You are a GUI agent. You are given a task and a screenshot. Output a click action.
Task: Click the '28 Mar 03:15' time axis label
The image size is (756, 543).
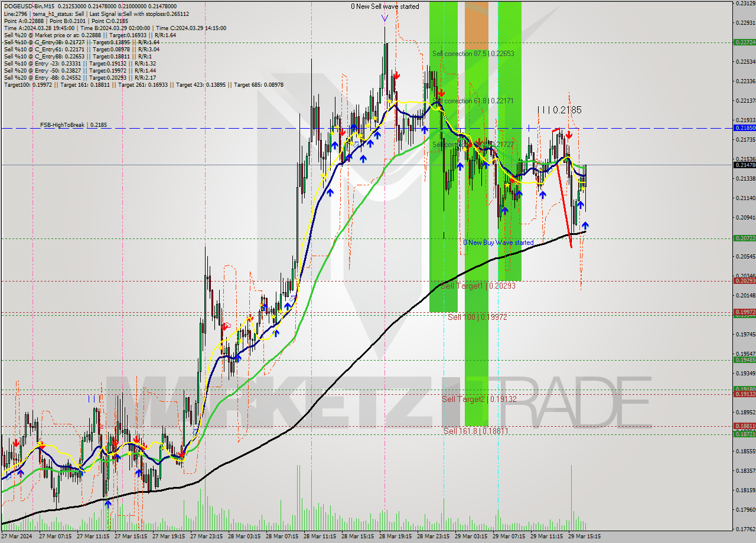pyautogui.click(x=245, y=537)
